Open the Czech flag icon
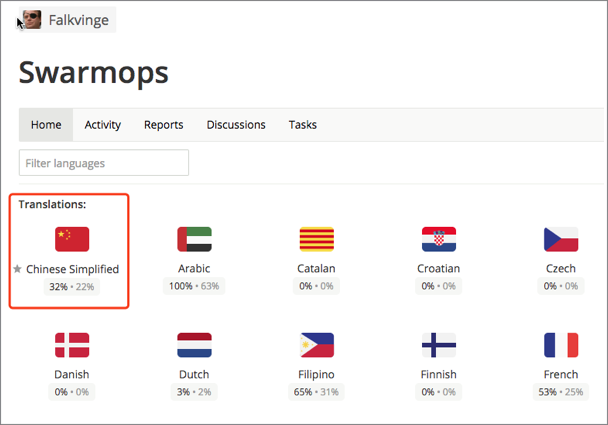The height and width of the screenshot is (425, 608). 561,239
